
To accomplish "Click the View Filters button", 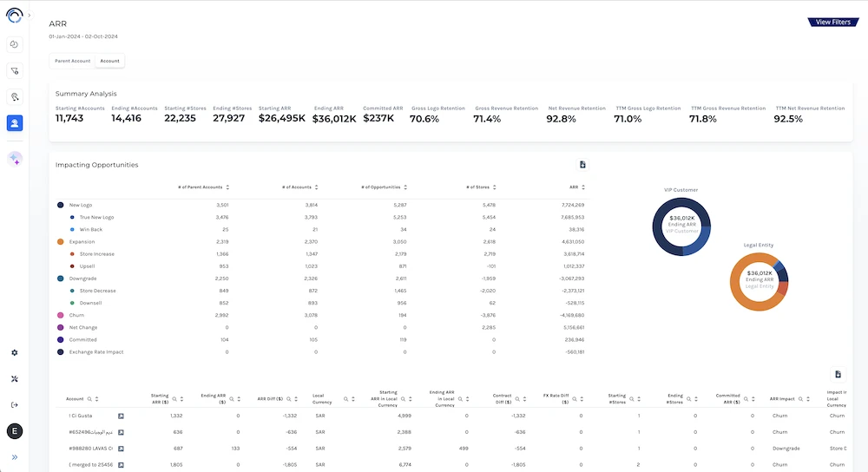I will (x=832, y=22).
